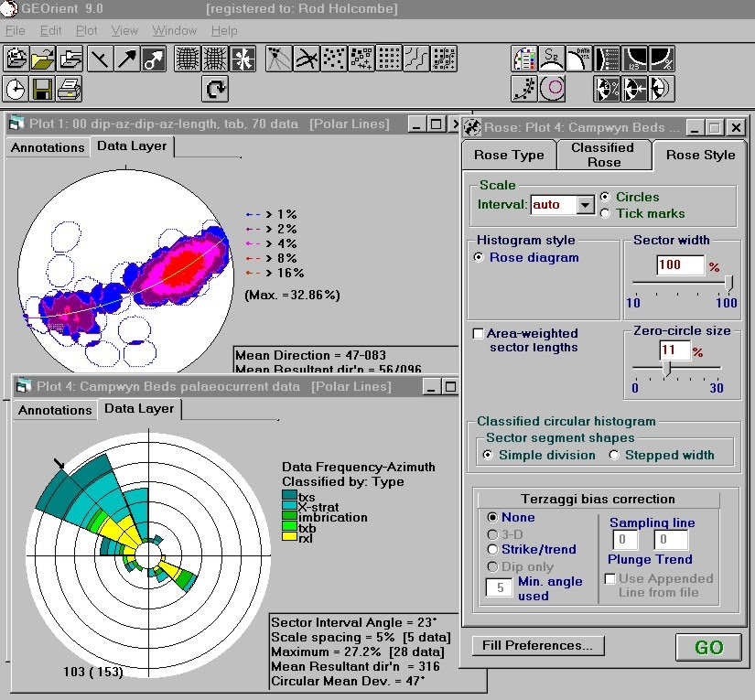Open Data Layer tab in Plot 4 window
The image size is (755, 700).
click(139, 409)
